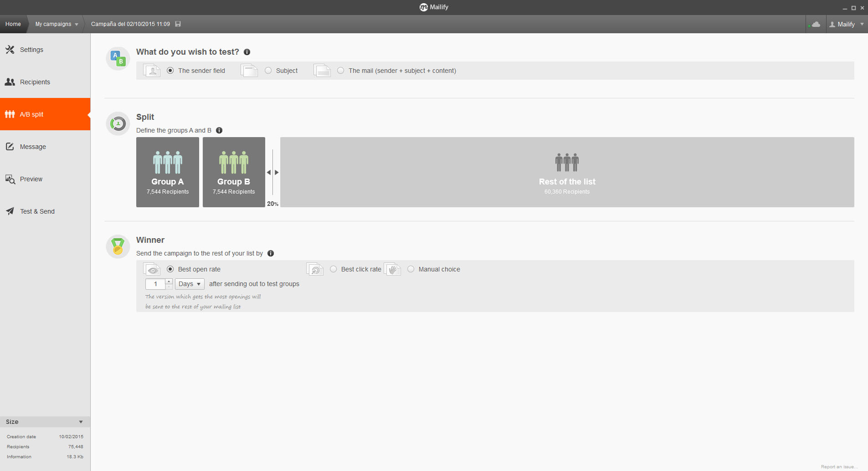Click the Best open rate eye icon
Viewport: 868px width, 471px height.
(152, 270)
